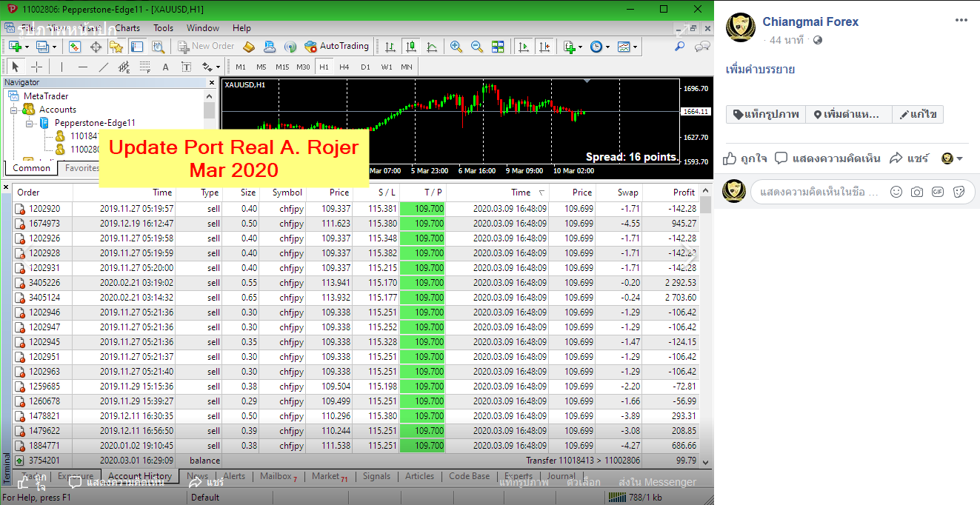The image size is (980, 505).
Task: Select the horizontal line drawing tool
Action: (x=82, y=67)
